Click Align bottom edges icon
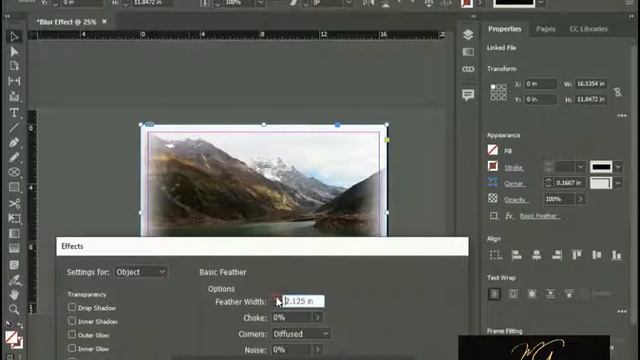This screenshot has height=360, width=640. (x=616, y=255)
